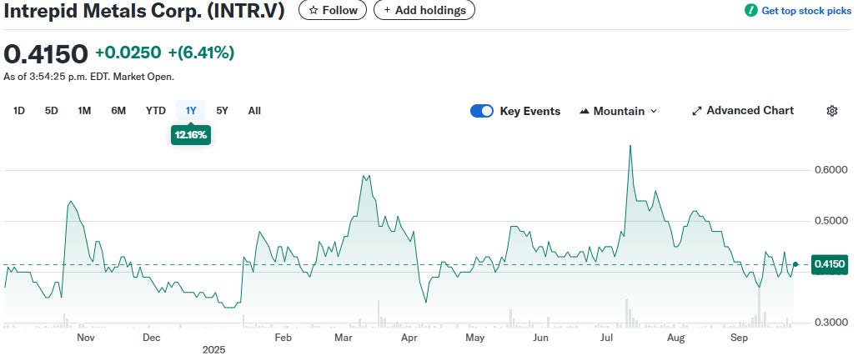Screen dimensions: 868x356
Task: Select the 1D time range
Action: pyautogui.click(x=19, y=111)
